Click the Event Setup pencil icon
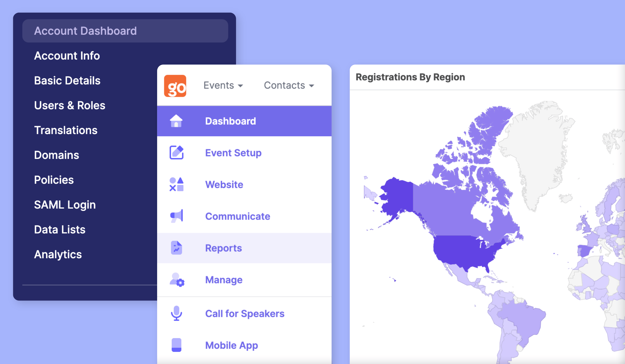 (x=176, y=152)
